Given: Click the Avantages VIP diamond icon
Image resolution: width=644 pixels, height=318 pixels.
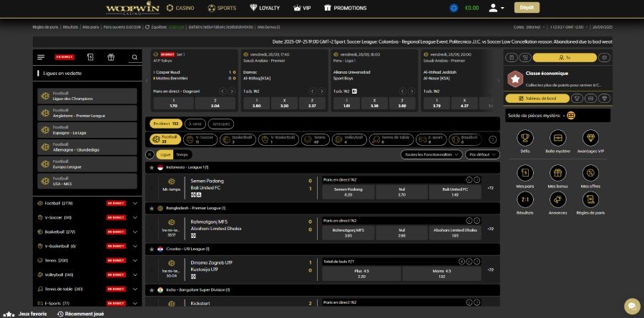Looking at the screenshot, I should coord(590,137).
